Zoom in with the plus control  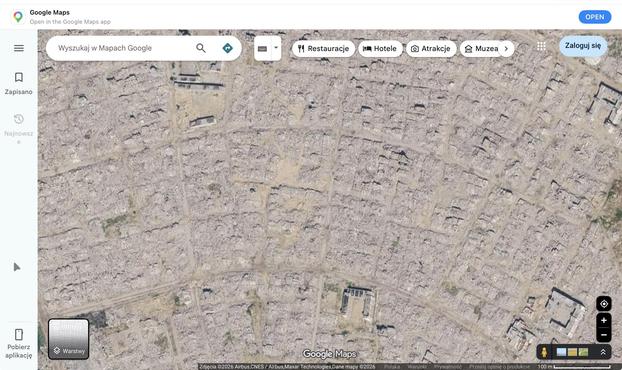coord(604,320)
